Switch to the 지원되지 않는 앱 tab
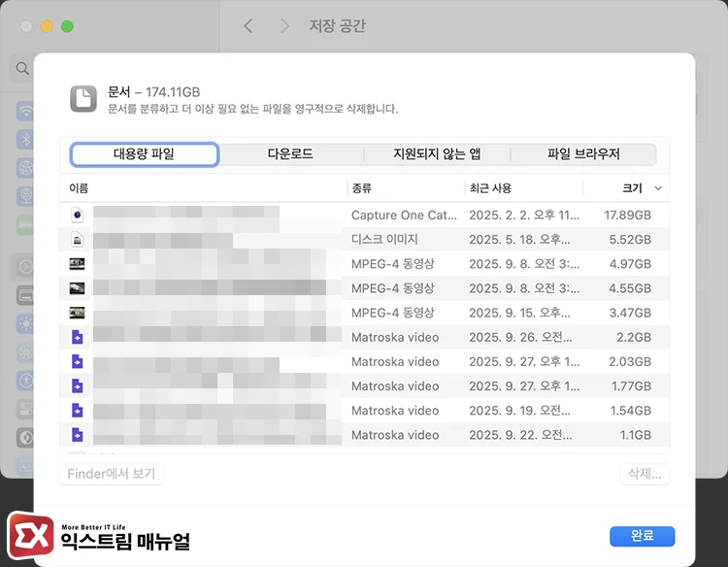 point(437,154)
